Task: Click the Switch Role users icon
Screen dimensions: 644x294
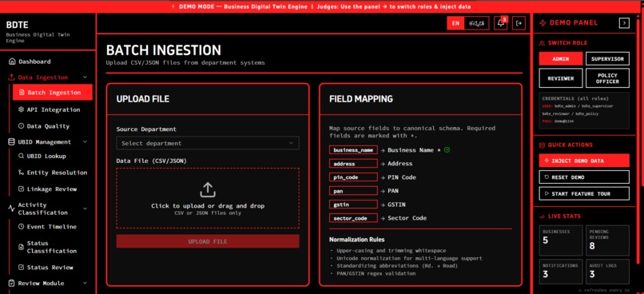Action: [543, 43]
